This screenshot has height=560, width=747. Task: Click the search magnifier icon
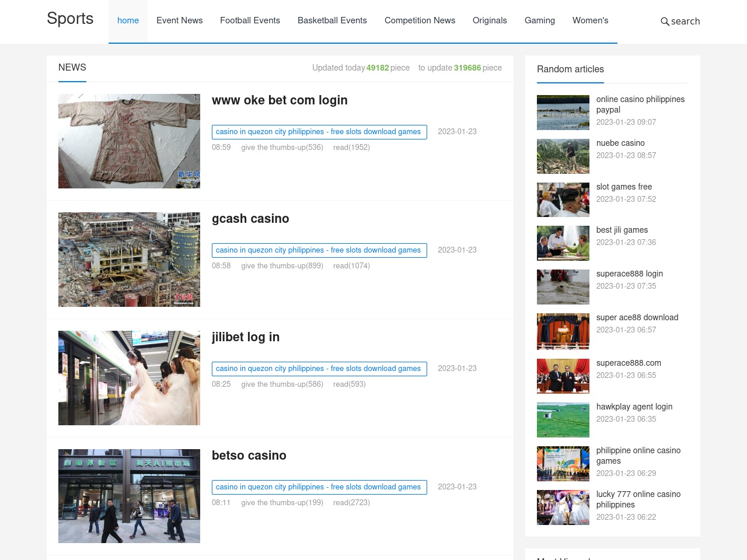[665, 22]
